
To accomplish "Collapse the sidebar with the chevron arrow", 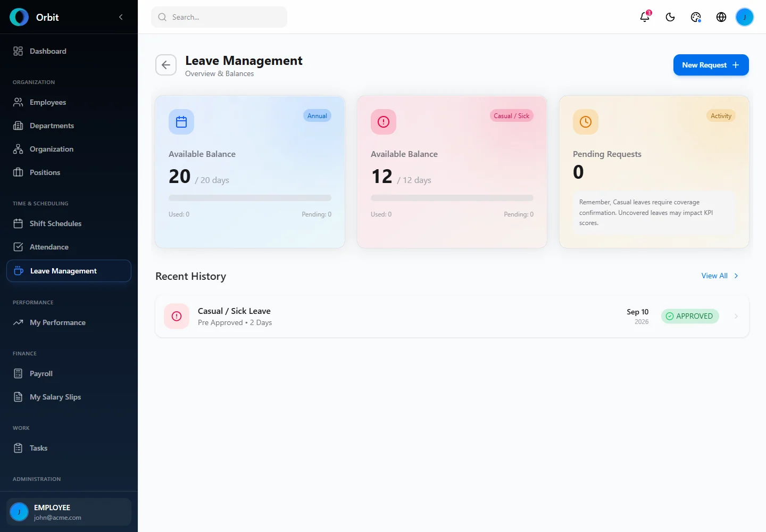I will point(121,17).
